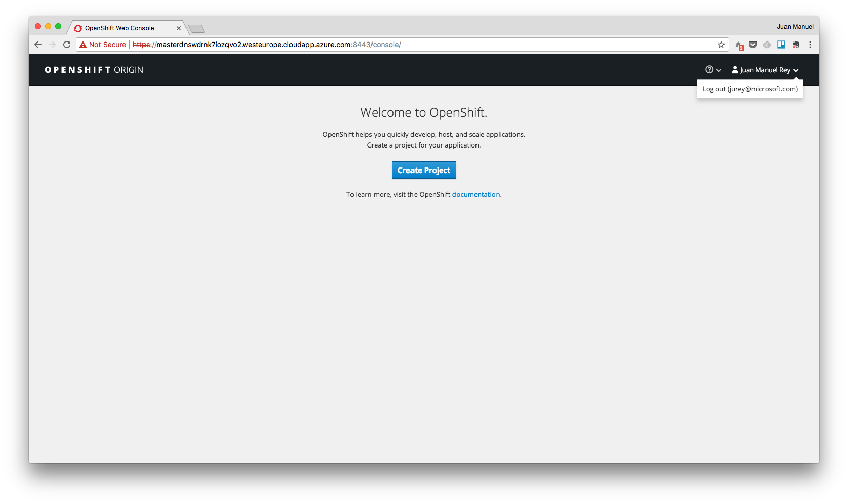Click the back navigation arrow
848x504 pixels.
coord(38,45)
